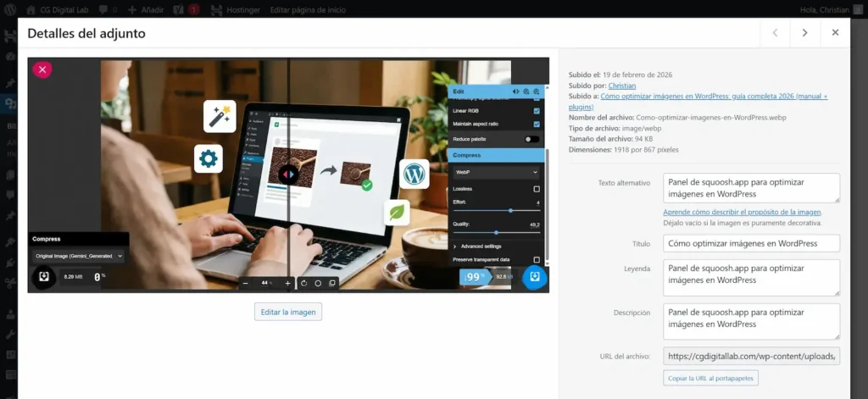
Task: Expand the Advanced settings section
Action: pos(481,246)
